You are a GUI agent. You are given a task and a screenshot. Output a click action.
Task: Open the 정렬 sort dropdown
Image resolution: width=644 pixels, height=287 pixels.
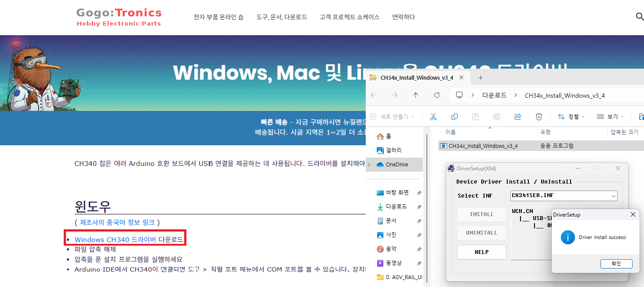[571, 117]
